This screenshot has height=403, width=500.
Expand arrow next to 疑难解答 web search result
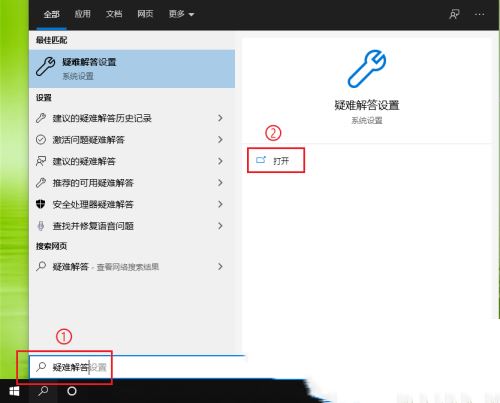click(x=220, y=266)
